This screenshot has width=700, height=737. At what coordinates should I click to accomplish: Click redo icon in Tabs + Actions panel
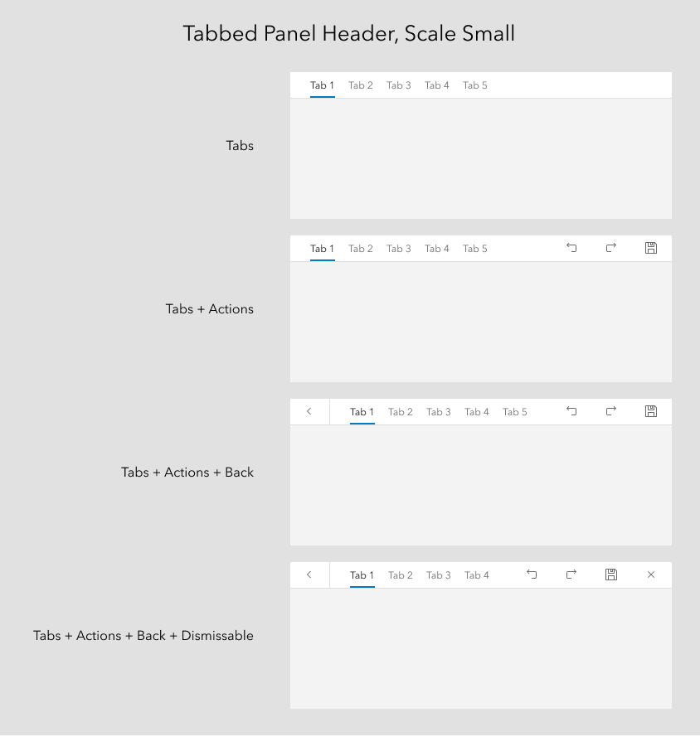610,248
